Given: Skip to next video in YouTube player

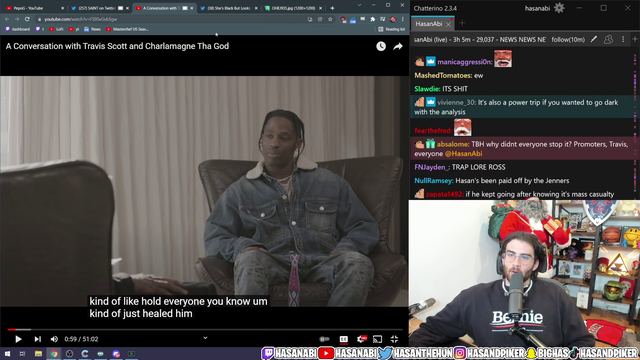Looking at the screenshot, I should coord(38,339).
